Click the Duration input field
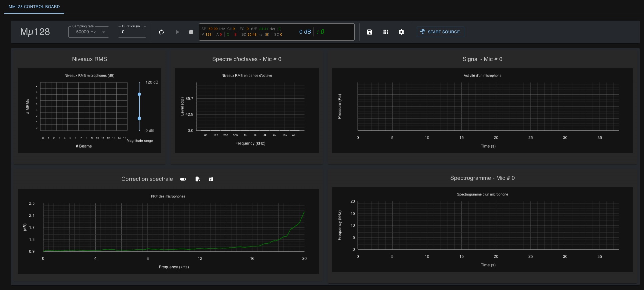Screen dimensions: 644x290 tap(132, 32)
